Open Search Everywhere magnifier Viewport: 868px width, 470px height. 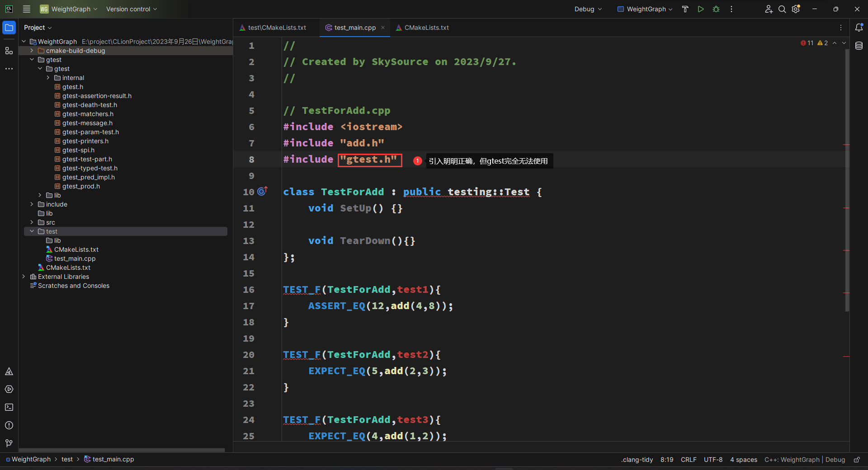tap(782, 9)
